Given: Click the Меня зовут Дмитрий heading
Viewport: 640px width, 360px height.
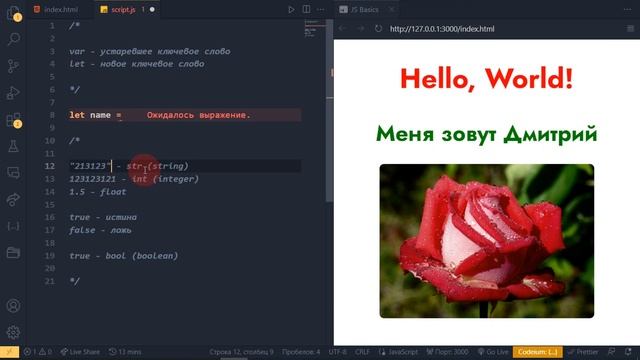Looking at the screenshot, I should (487, 134).
